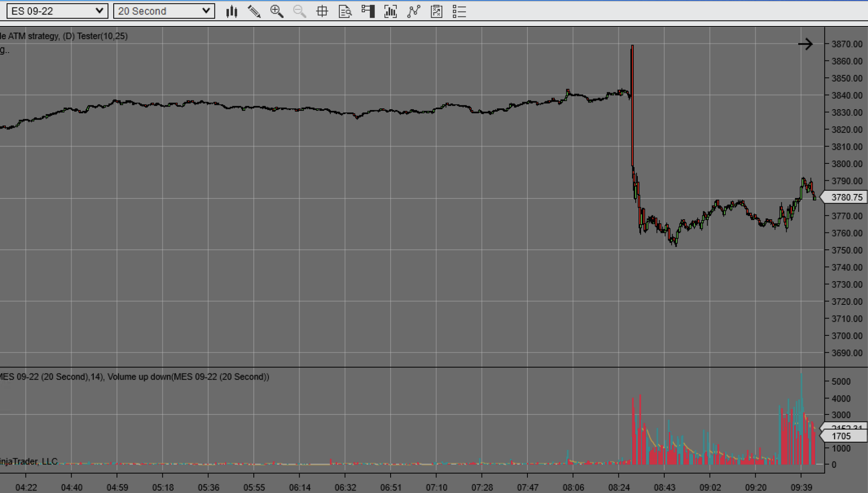Click the zoom out magnifier icon
The image size is (868, 493).
coord(299,12)
